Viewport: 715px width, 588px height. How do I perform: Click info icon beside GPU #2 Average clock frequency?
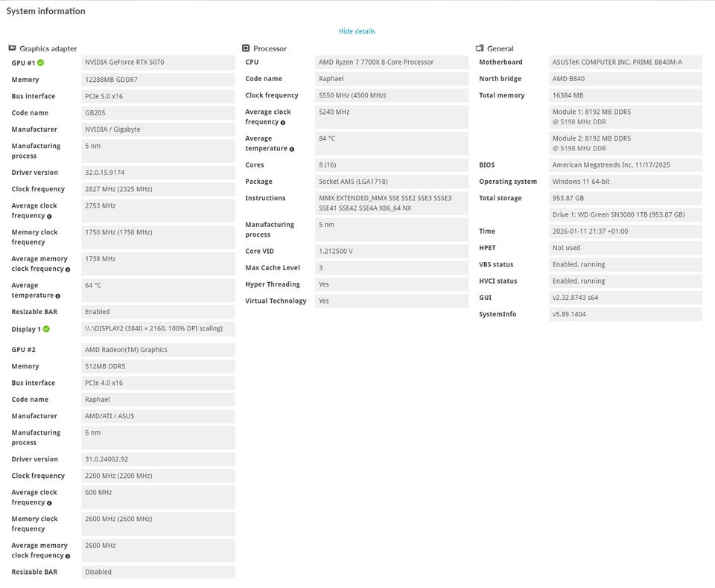coord(49,503)
